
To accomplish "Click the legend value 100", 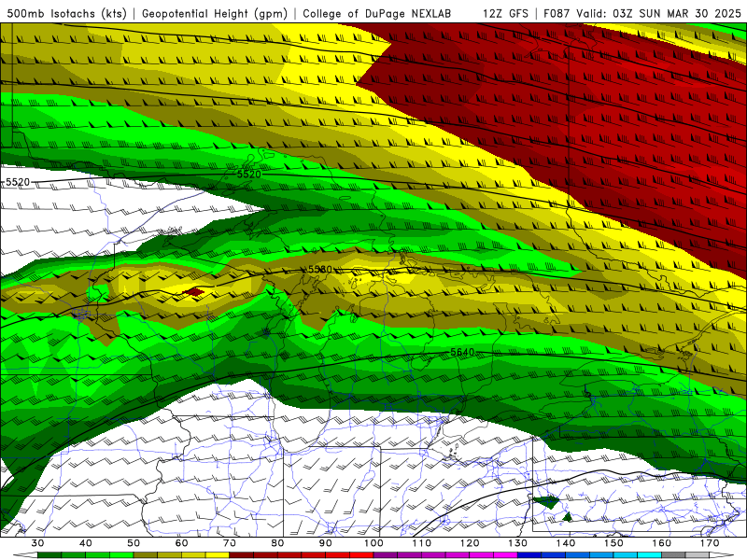I will 373,543.
